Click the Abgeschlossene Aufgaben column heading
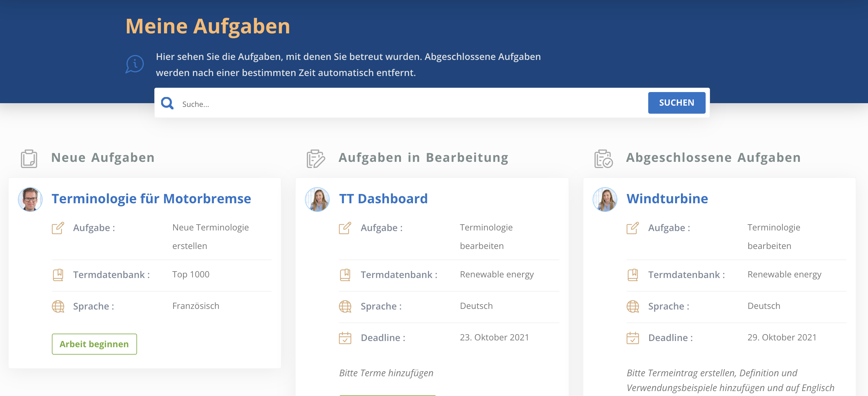 [x=713, y=158]
